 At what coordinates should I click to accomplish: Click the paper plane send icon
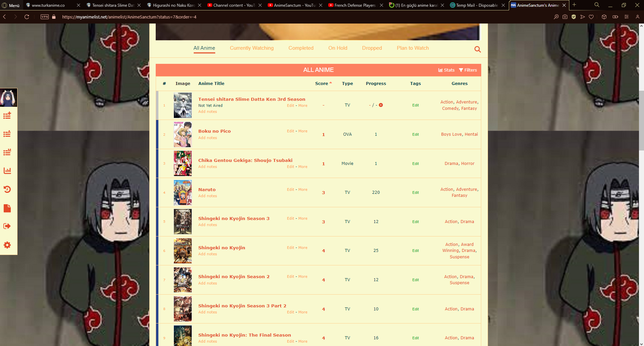tap(582, 17)
